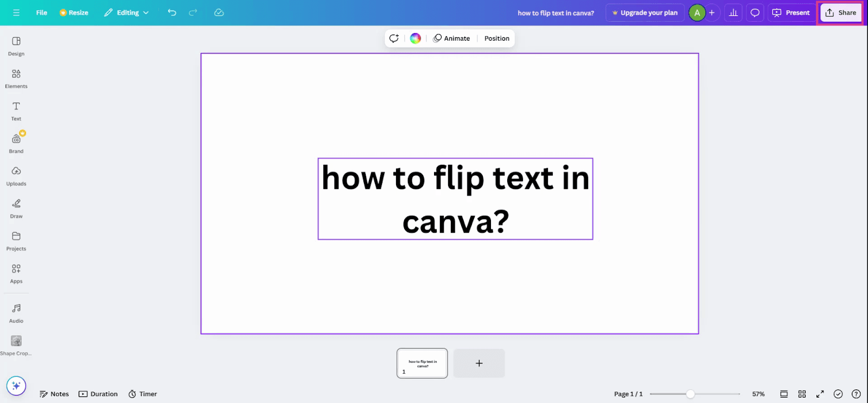Open the analytics chart icon

click(733, 12)
